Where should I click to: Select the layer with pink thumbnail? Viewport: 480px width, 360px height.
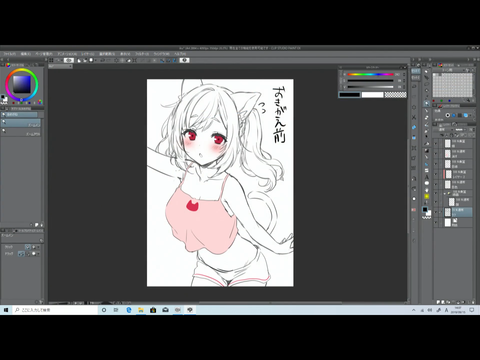point(454,153)
